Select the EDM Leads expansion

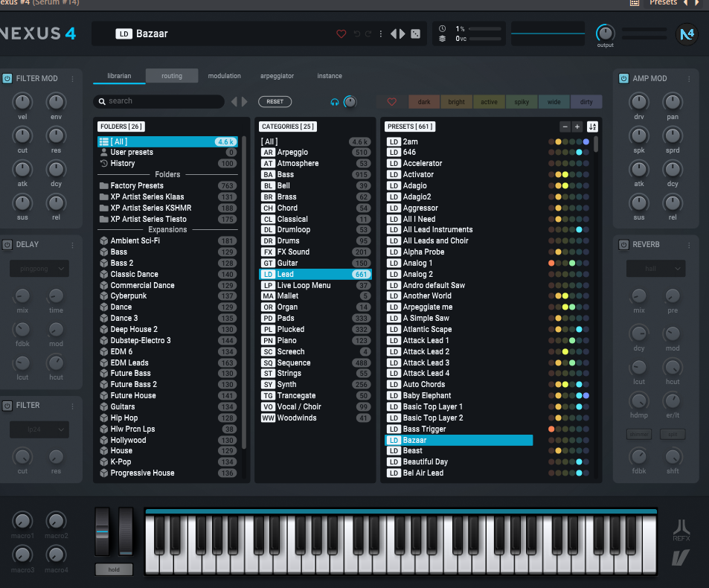click(x=167, y=362)
